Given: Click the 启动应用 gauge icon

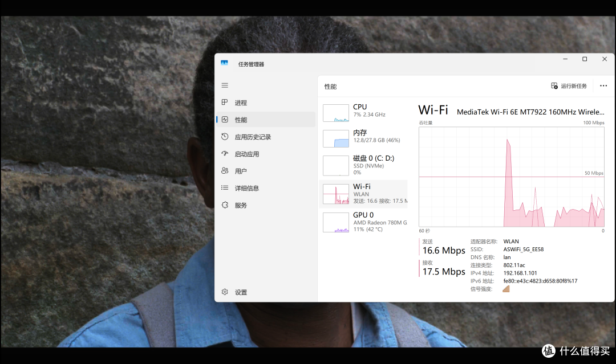Looking at the screenshot, I should click(225, 153).
